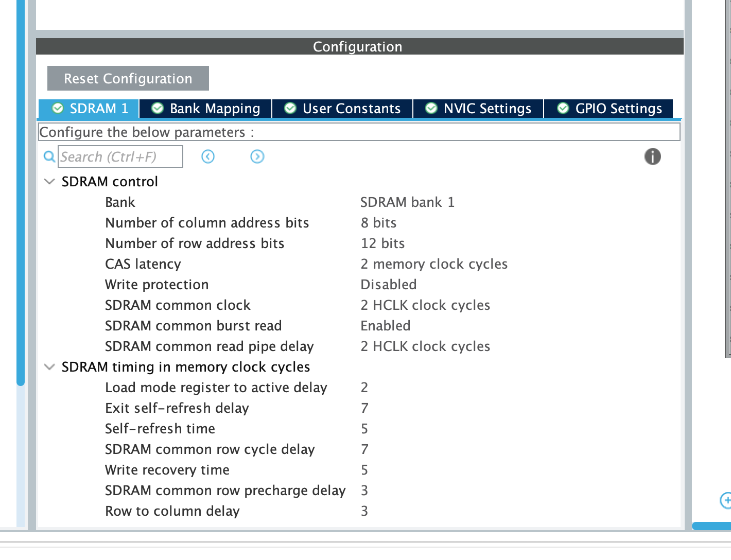
Task: Edit the Exit self-refresh delay value
Action: 364,408
